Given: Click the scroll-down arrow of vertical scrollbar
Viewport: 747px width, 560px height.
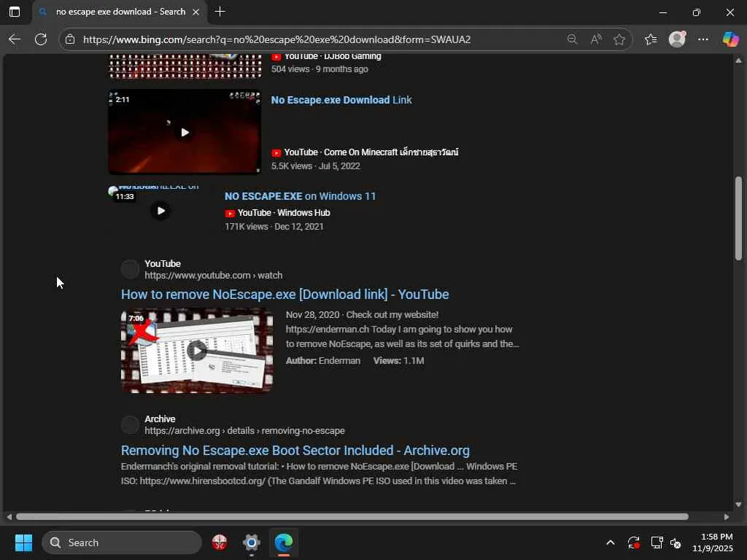Looking at the screenshot, I should [738, 505].
